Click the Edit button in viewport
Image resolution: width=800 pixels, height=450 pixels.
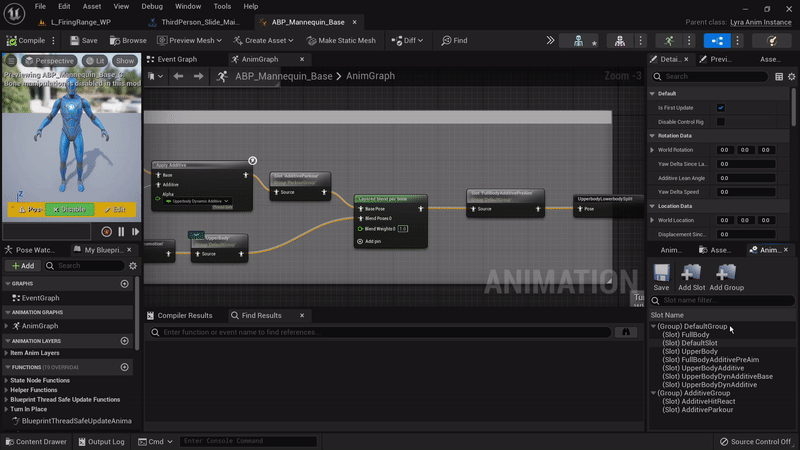click(x=115, y=210)
